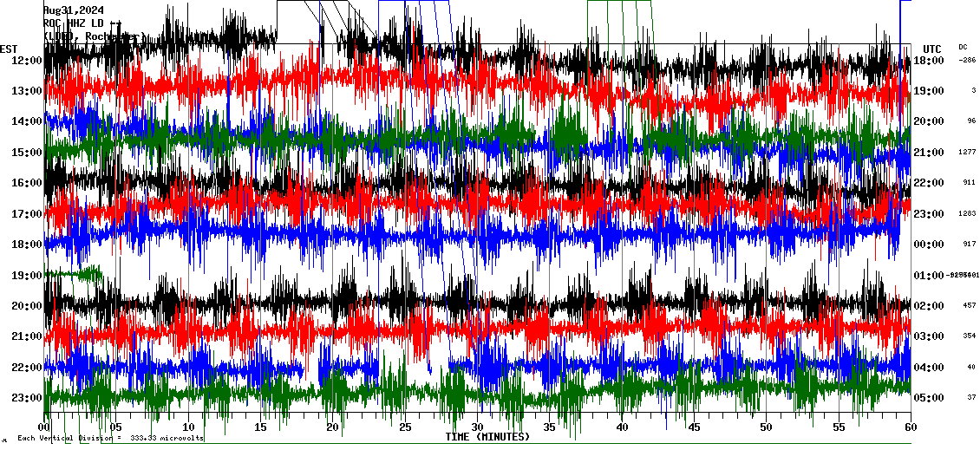Click the 30 minute mark on time axis
The image size is (980, 450).
[x=477, y=427]
